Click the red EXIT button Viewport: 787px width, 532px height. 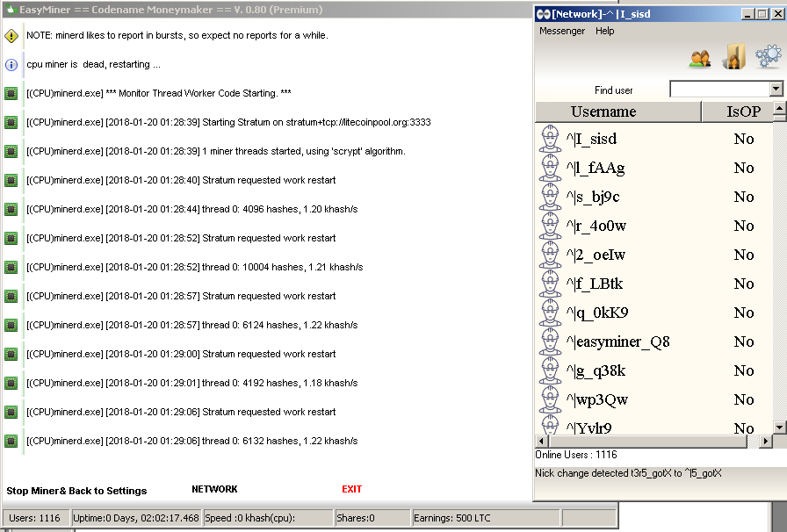click(x=351, y=489)
